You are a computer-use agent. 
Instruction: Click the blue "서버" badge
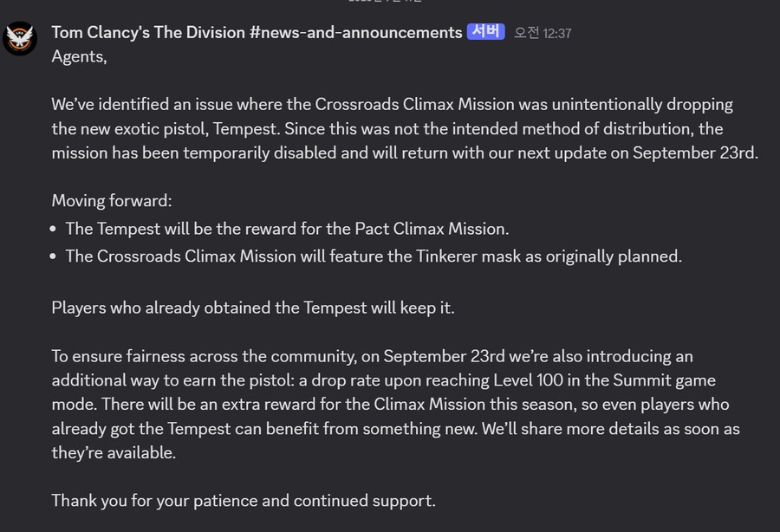pos(485,32)
